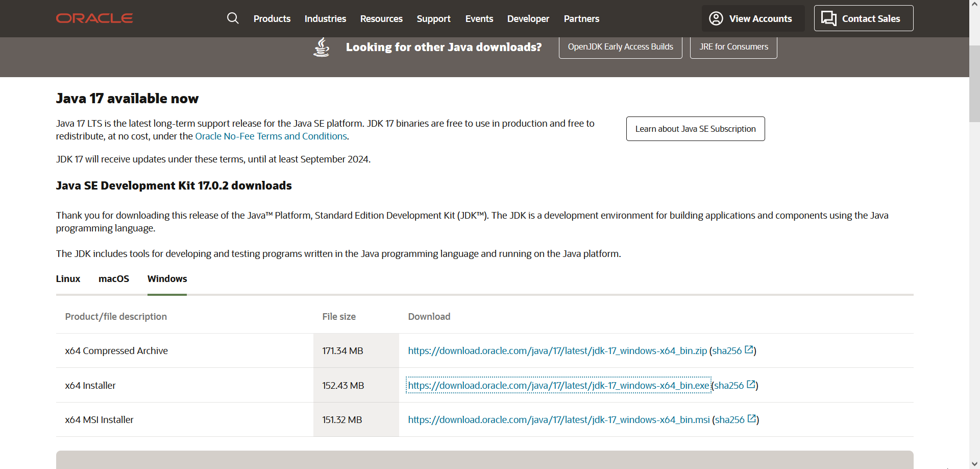Image resolution: width=980 pixels, height=469 pixels.
Task: Click the Java coffee cup icon
Action: (x=322, y=47)
